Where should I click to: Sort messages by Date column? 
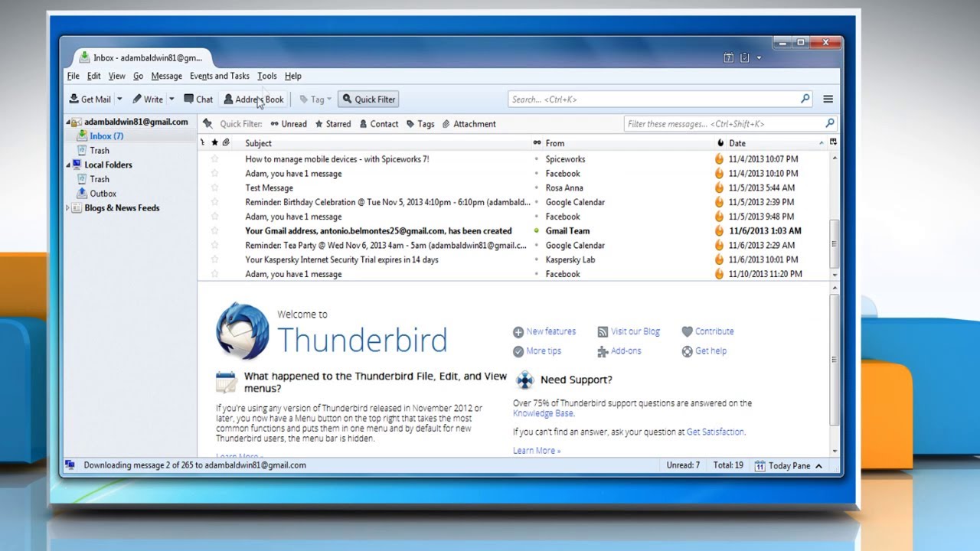coord(776,143)
